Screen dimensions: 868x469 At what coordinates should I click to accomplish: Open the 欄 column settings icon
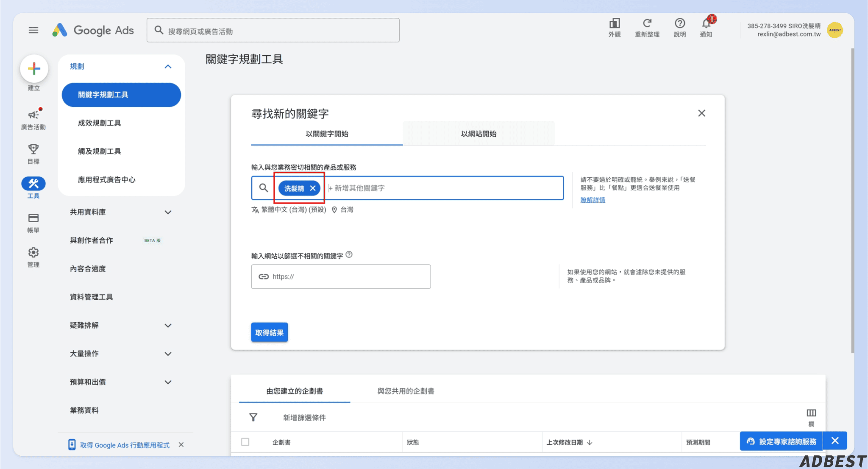click(x=812, y=412)
